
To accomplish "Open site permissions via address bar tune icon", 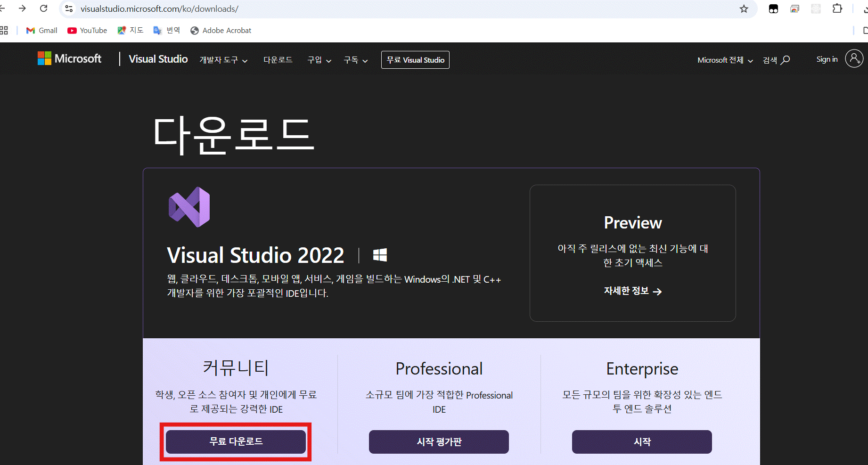I will 69,8.
